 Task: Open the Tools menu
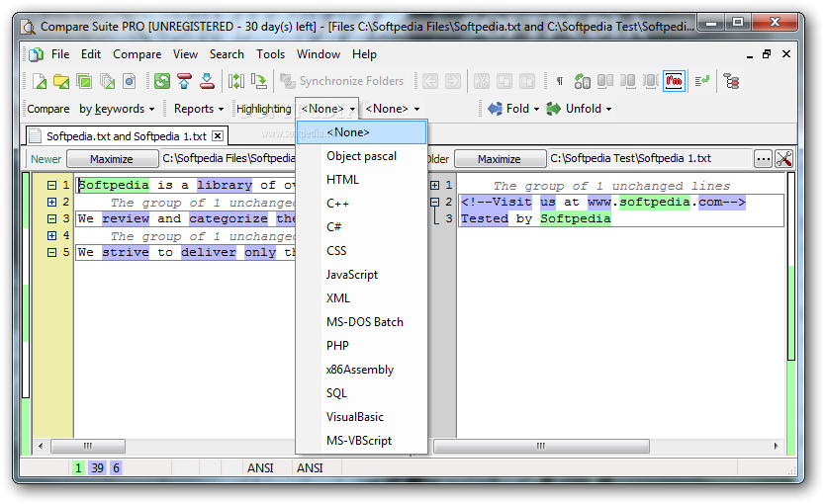[270, 54]
